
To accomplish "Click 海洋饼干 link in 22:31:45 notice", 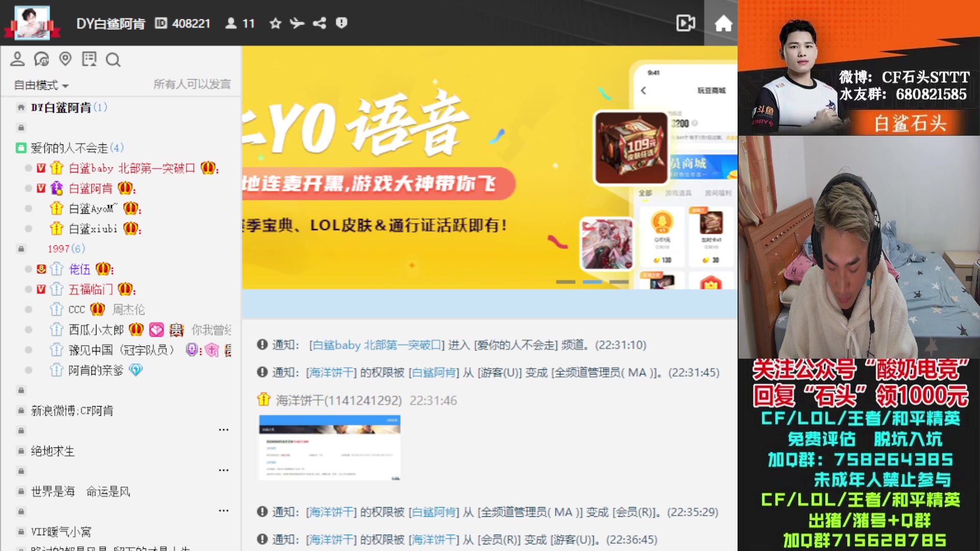I will click(x=331, y=373).
